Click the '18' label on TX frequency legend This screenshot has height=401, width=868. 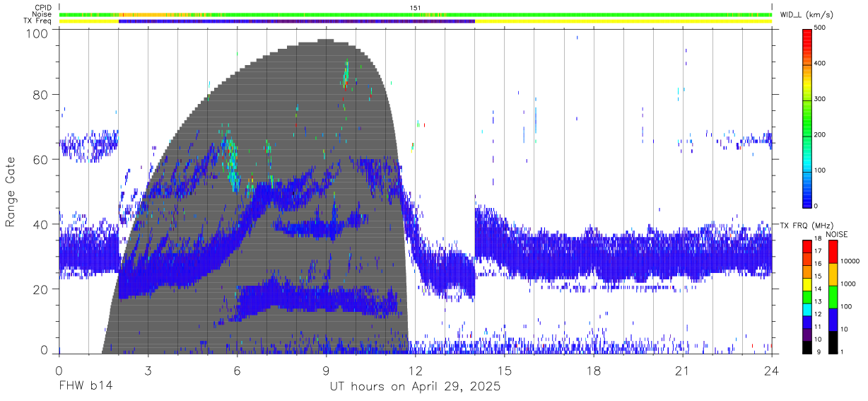tap(819, 240)
